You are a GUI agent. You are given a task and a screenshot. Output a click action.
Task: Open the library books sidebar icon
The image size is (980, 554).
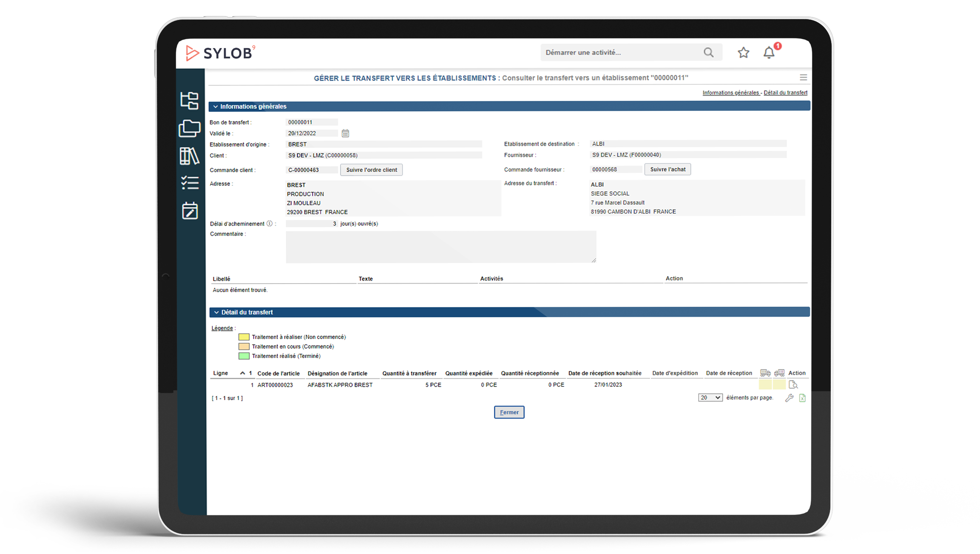190,156
